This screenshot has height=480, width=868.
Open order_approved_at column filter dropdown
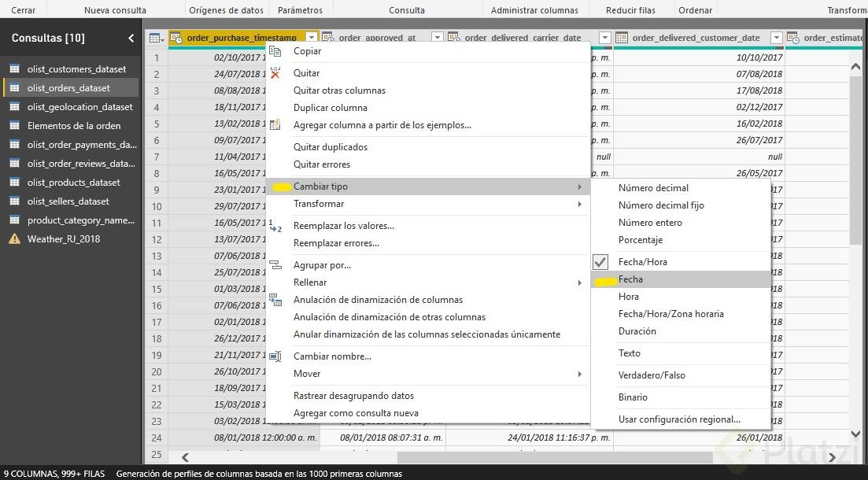pos(438,38)
